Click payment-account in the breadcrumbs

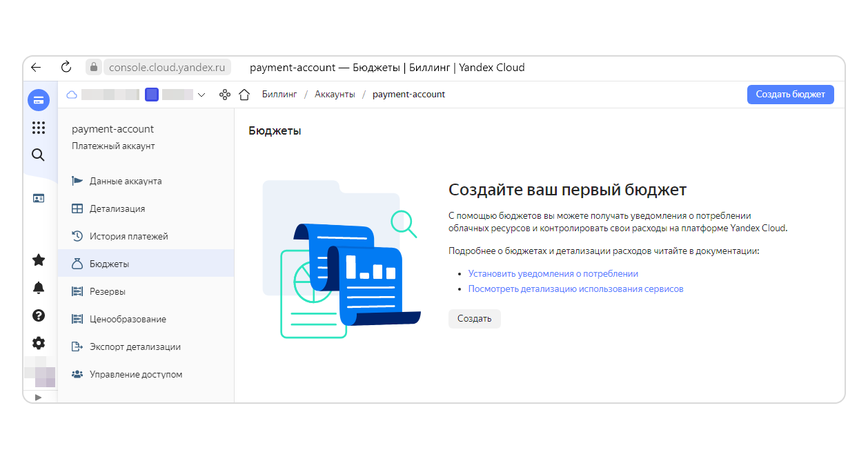coord(408,95)
